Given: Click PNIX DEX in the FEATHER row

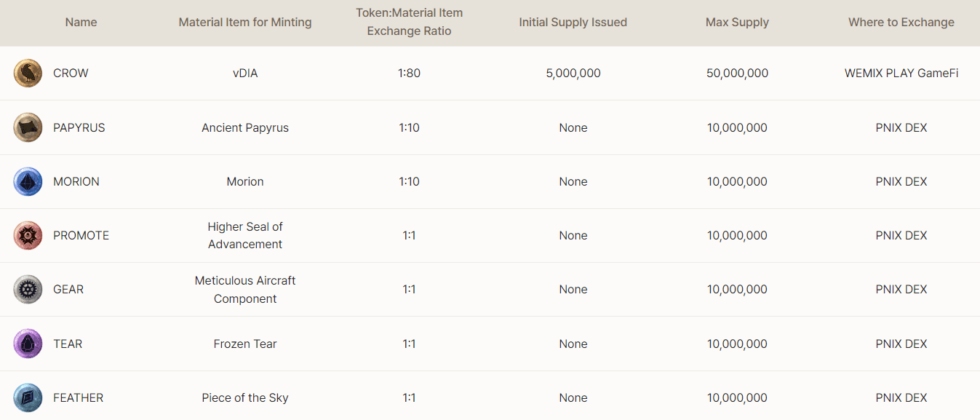Looking at the screenshot, I should (x=901, y=397).
